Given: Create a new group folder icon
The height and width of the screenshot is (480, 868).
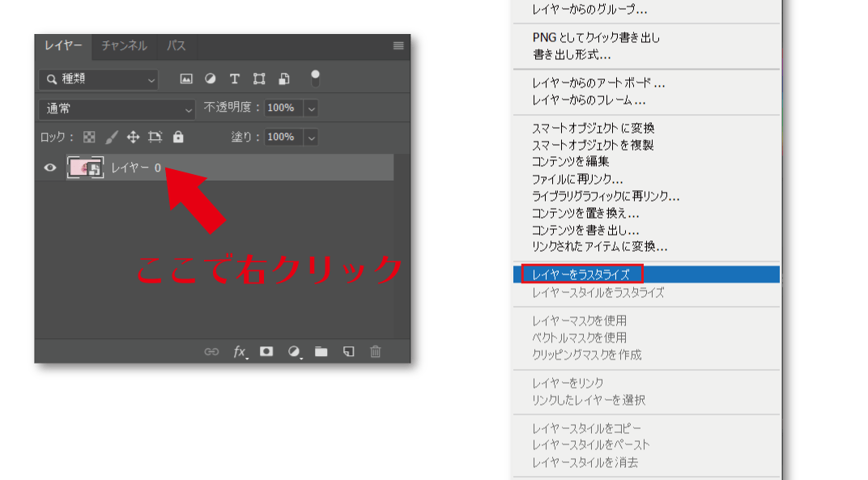Looking at the screenshot, I should [x=321, y=351].
